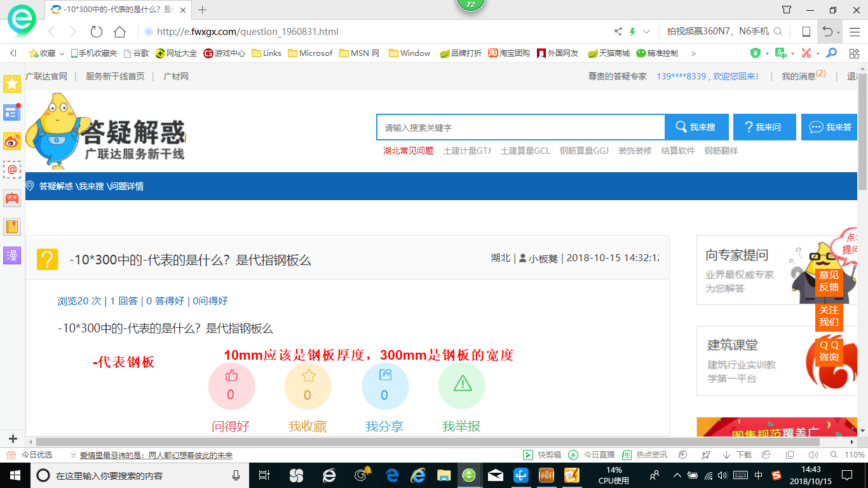This screenshot has width=868, height=488.
Task: Click the 我收藏 star circle
Action: click(x=308, y=386)
